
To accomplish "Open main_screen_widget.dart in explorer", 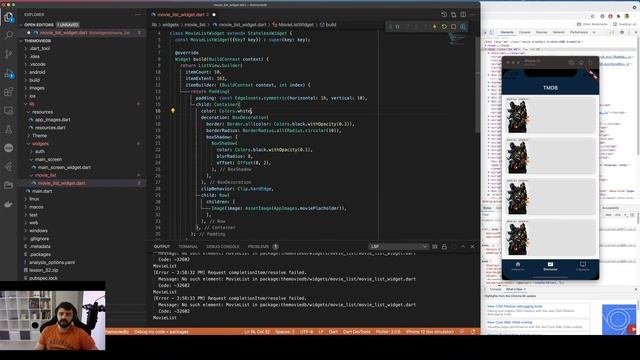I will (x=64, y=167).
